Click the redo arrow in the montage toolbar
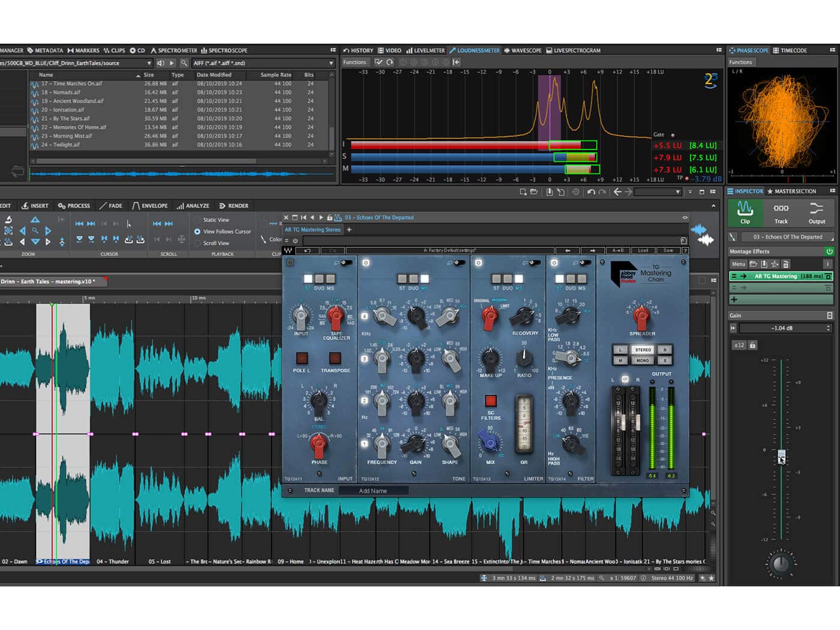 point(602,192)
